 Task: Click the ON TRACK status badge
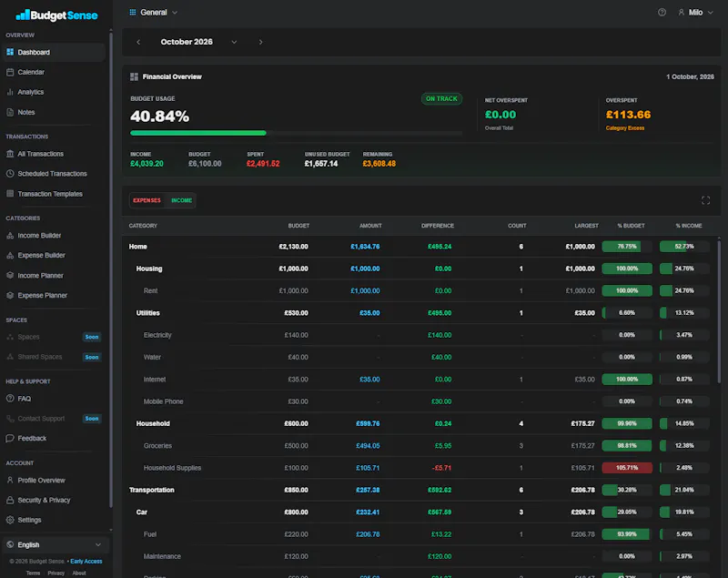pyautogui.click(x=441, y=99)
